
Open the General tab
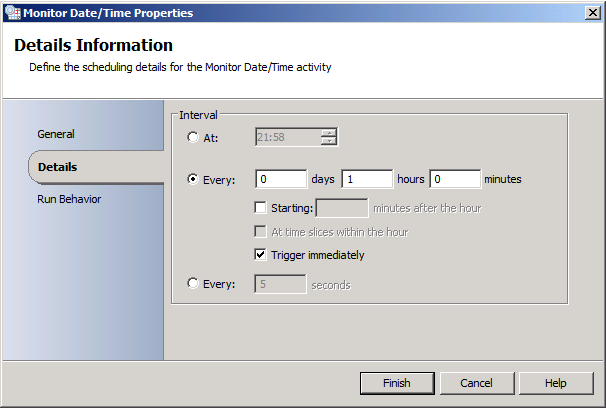[x=56, y=134]
